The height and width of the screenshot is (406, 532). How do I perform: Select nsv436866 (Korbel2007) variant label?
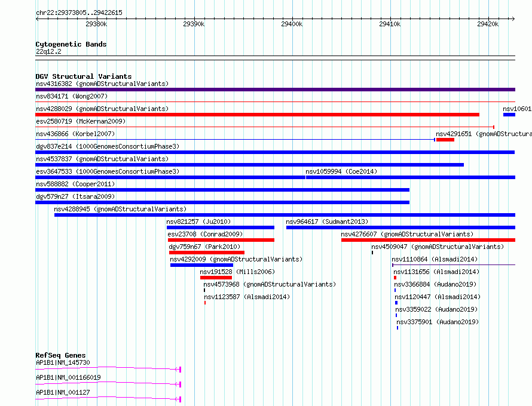pos(75,134)
